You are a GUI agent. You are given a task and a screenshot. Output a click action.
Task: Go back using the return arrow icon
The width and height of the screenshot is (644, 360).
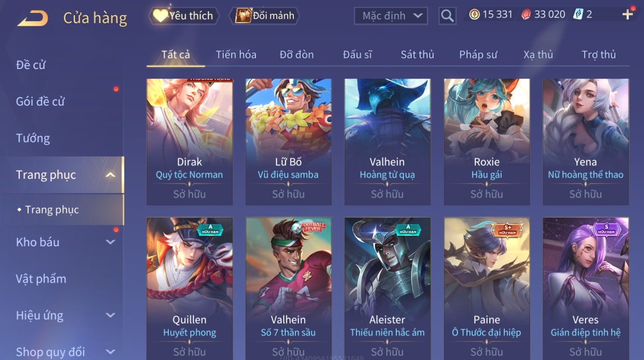tap(33, 18)
